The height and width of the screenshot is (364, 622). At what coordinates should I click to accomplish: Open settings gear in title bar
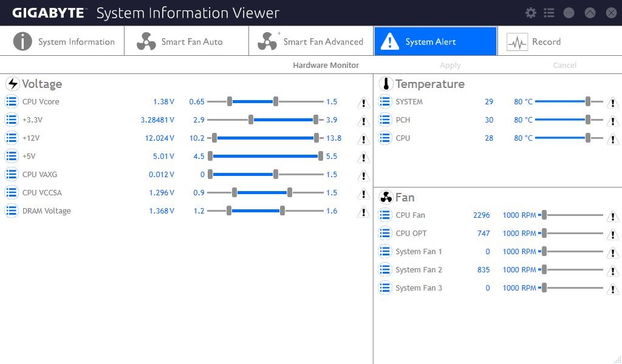pyautogui.click(x=531, y=13)
